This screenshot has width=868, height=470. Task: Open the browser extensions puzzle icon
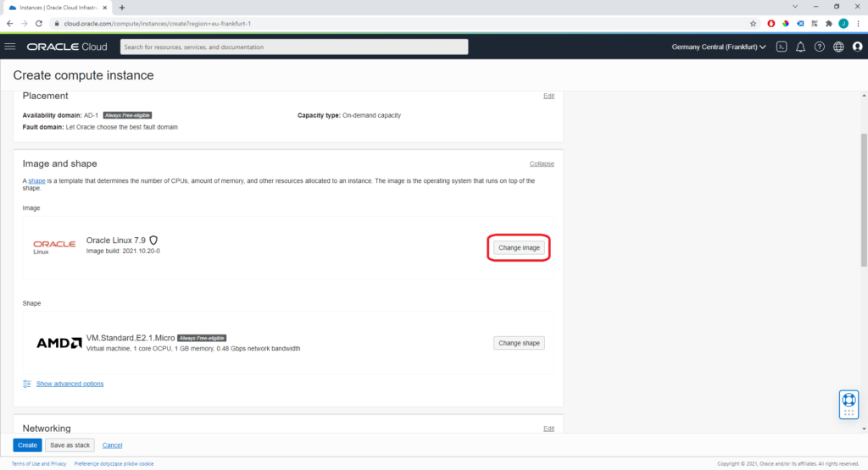pyautogui.click(x=829, y=23)
